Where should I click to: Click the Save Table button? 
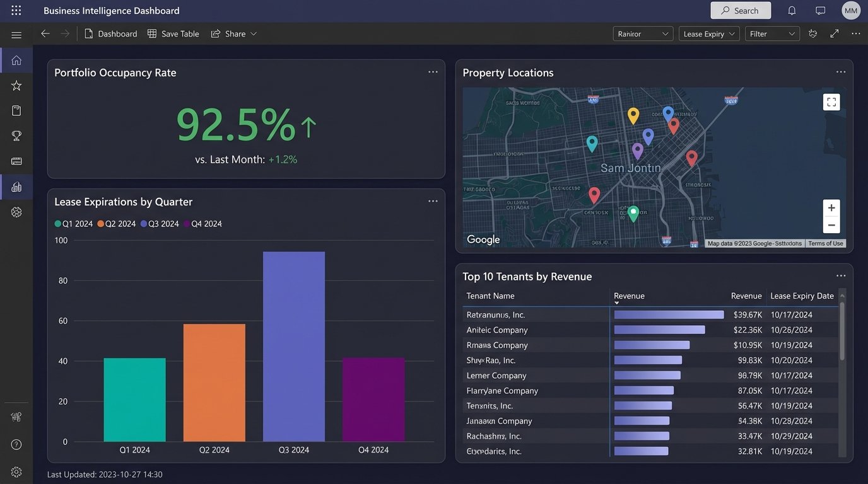173,33
